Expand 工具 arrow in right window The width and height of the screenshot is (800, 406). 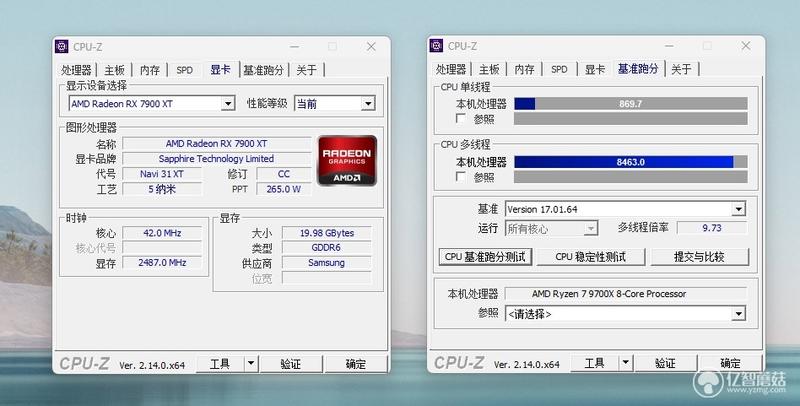tap(626, 363)
